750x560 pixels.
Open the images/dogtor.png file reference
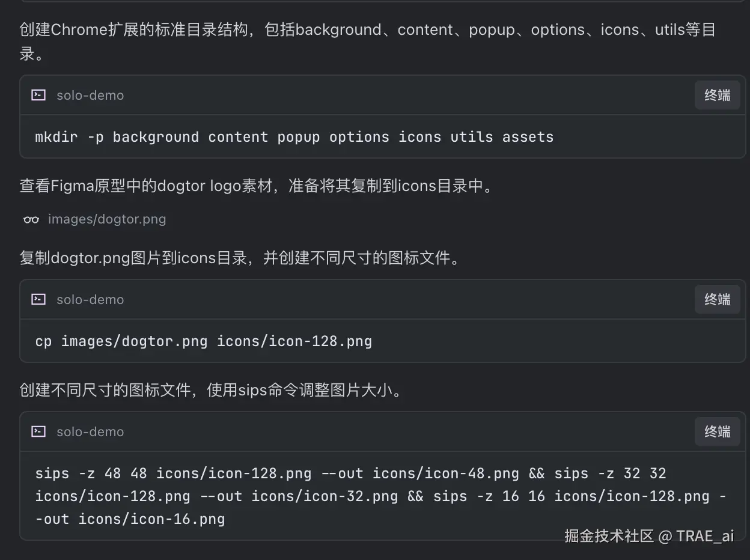tap(107, 219)
